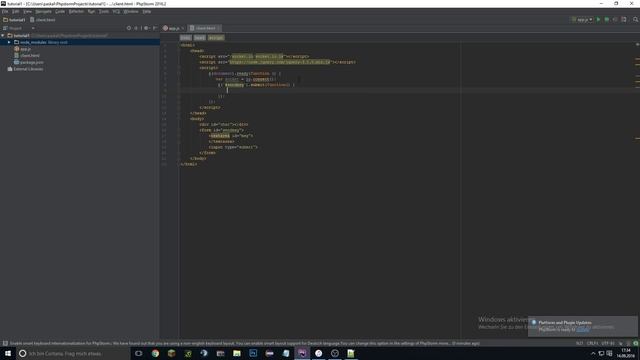This screenshot has height=360, width=640.
Task: Collapse the tutorial1 project root node
Action: pyautogui.click(x=3, y=36)
